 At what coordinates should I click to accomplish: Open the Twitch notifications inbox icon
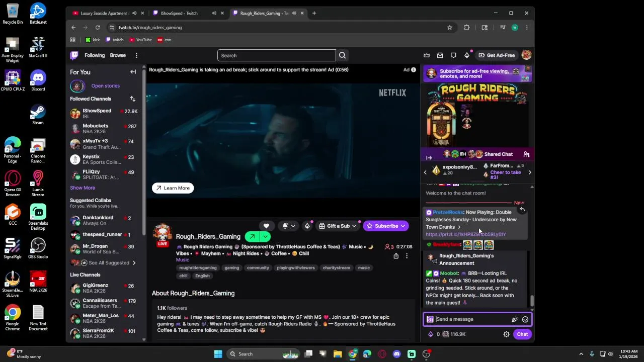click(x=440, y=55)
